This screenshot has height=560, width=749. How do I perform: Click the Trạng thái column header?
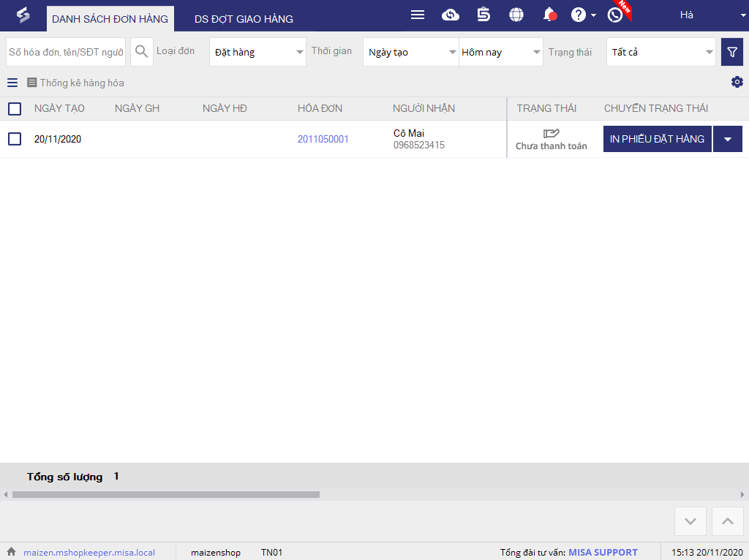coord(546,108)
